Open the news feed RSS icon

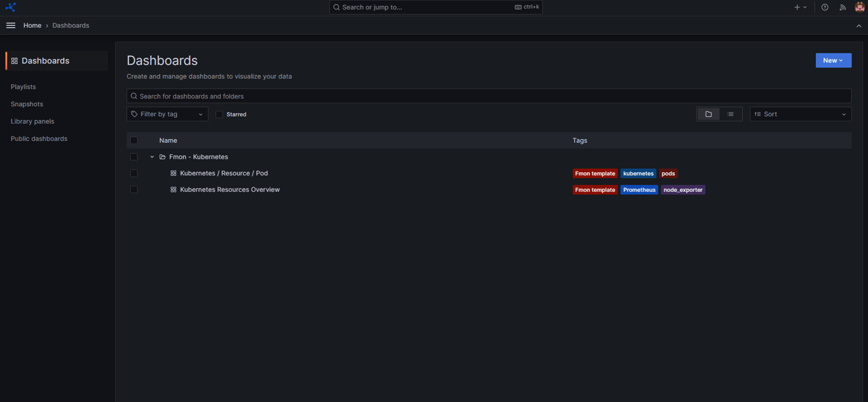click(843, 8)
